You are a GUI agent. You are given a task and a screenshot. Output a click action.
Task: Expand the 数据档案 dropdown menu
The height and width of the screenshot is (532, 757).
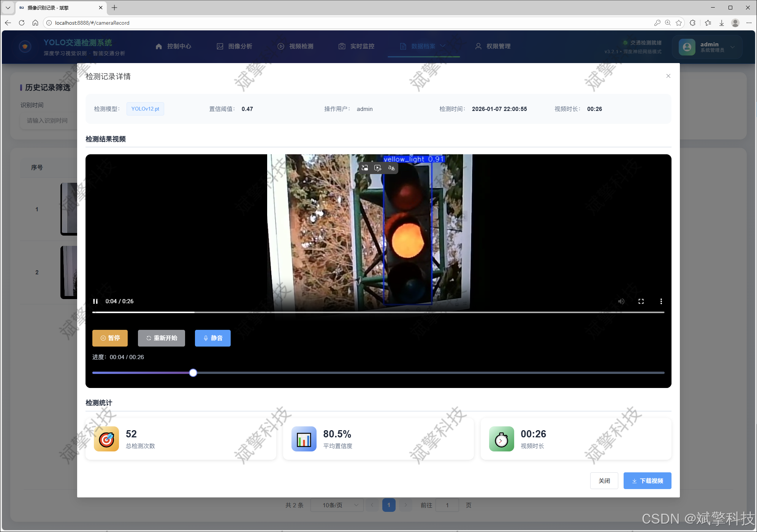coord(423,46)
